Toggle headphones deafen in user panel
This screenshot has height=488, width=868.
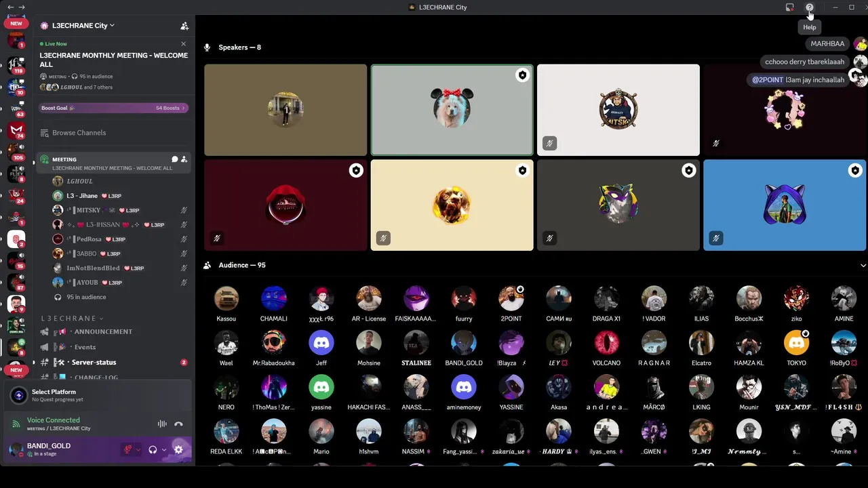153,449
